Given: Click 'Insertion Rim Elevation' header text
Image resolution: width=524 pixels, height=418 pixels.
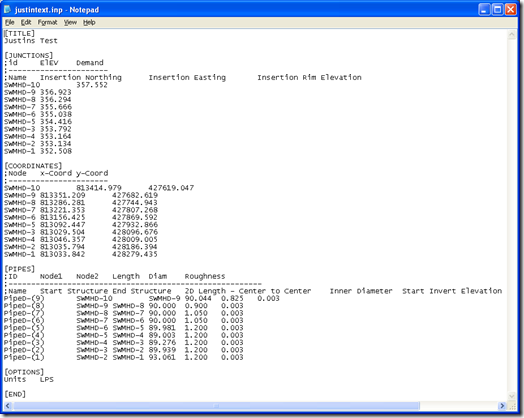Looking at the screenshot, I should click(309, 78).
